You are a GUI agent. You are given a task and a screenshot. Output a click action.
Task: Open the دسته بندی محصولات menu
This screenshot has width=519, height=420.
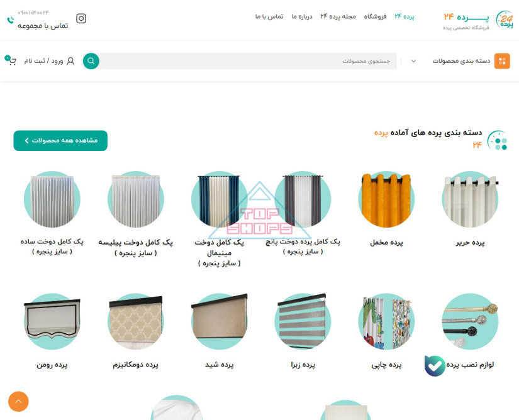click(x=461, y=61)
